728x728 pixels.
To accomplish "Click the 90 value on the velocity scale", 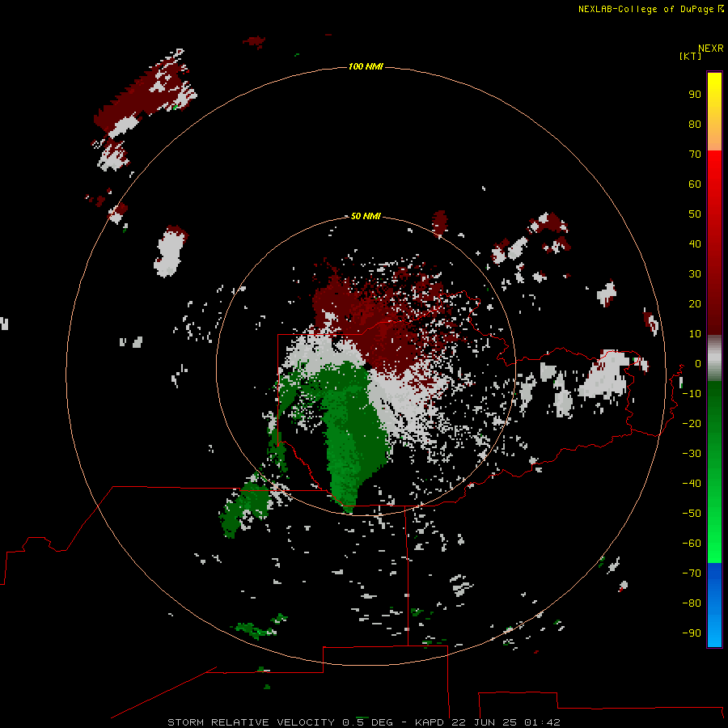I will click(x=695, y=95).
